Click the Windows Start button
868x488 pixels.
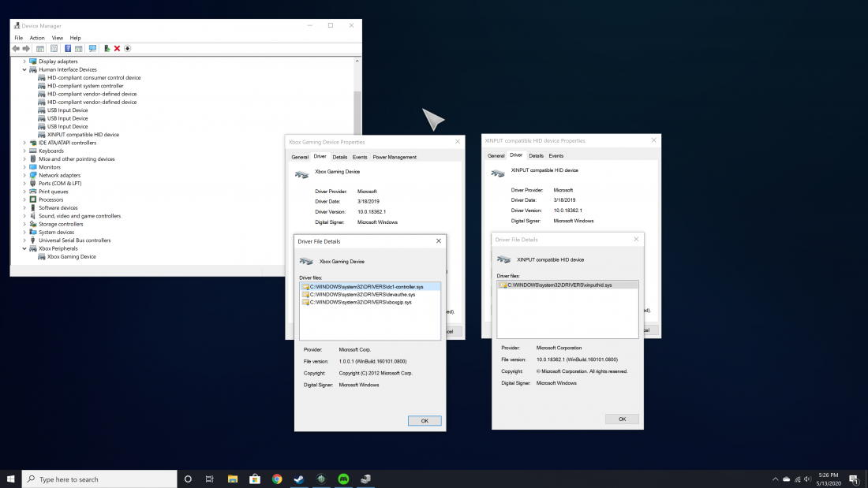click(x=10, y=479)
